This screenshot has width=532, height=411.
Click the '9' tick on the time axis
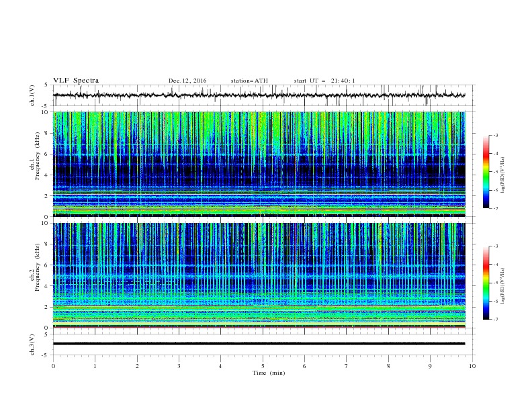tap(430, 366)
